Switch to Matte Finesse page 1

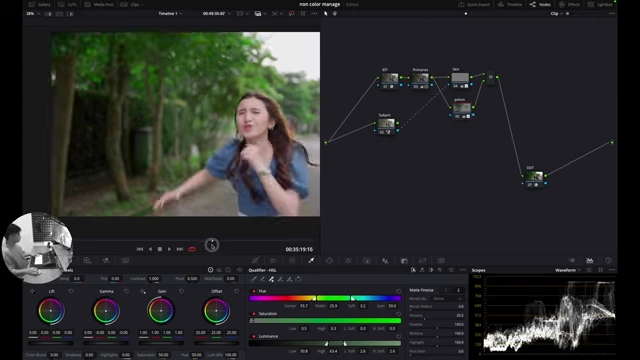(446, 290)
